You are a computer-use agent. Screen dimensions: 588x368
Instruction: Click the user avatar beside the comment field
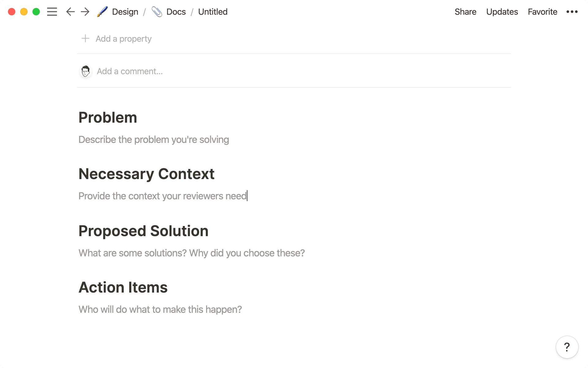click(86, 71)
